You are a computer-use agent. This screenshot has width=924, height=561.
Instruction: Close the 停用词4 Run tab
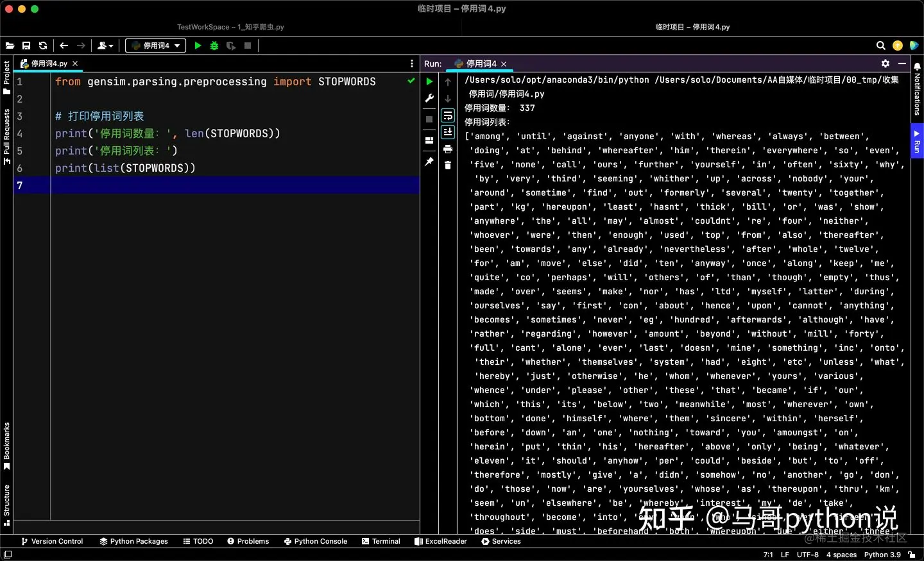[x=504, y=63]
